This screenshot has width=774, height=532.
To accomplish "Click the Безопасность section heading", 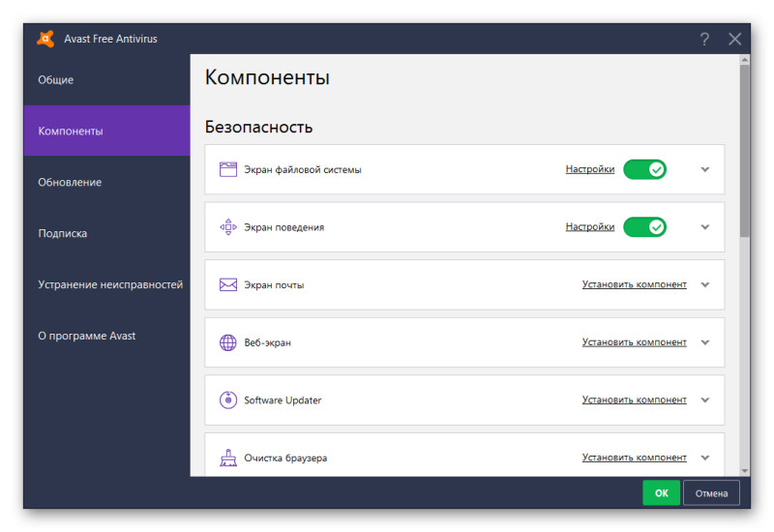I will (258, 127).
